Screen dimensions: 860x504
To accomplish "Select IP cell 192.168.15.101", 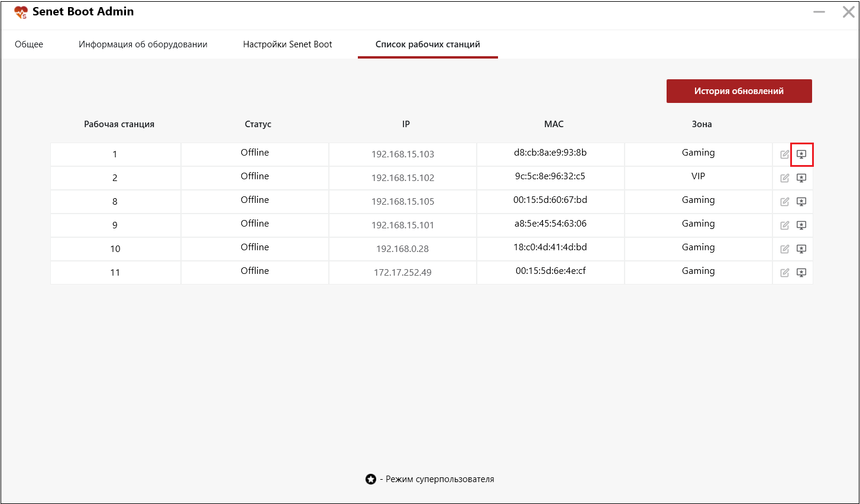I will pos(403,225).
